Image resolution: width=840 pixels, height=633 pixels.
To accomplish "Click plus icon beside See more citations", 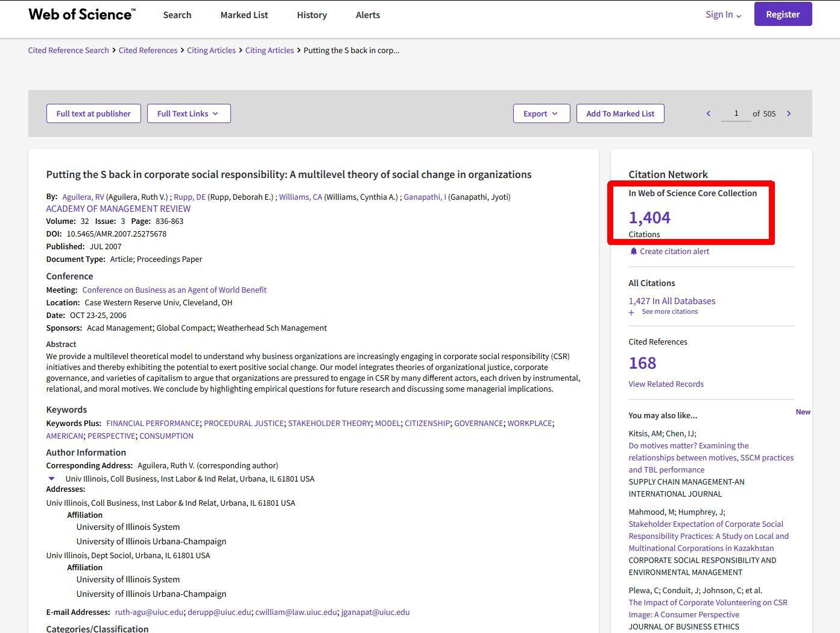I will (631, 313).
